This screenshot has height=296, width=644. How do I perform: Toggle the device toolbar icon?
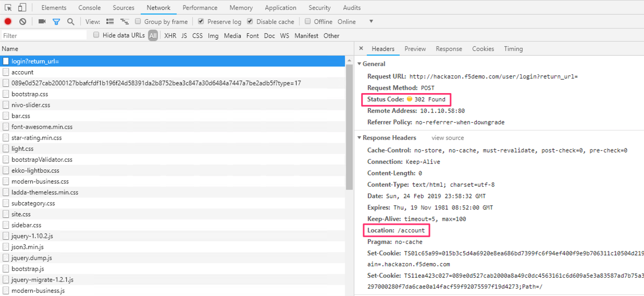pyautogui.click(x=22, y=7)
